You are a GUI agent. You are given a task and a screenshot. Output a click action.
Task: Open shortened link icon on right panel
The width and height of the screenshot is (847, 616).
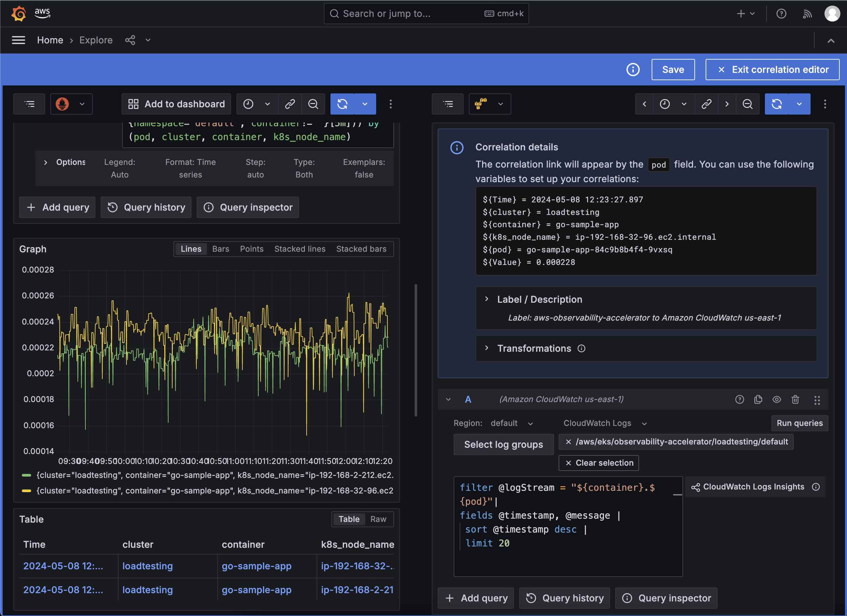[x=706, y=104]
